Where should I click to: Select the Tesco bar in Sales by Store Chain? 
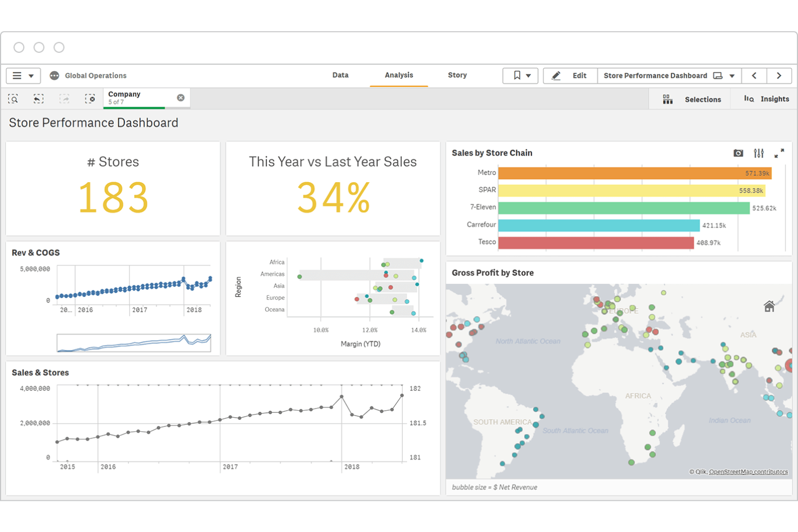click(x=593, y=243)
